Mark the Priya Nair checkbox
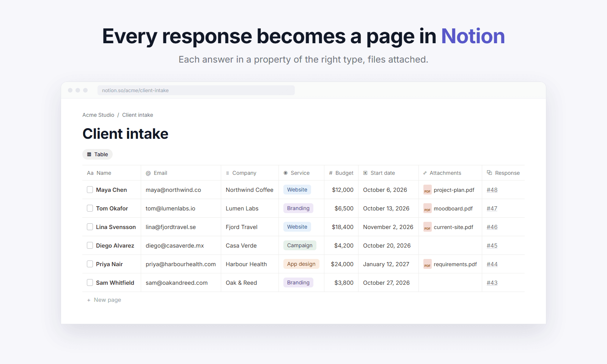This screenshot has height=364, width=607. (x=90, y=264)
